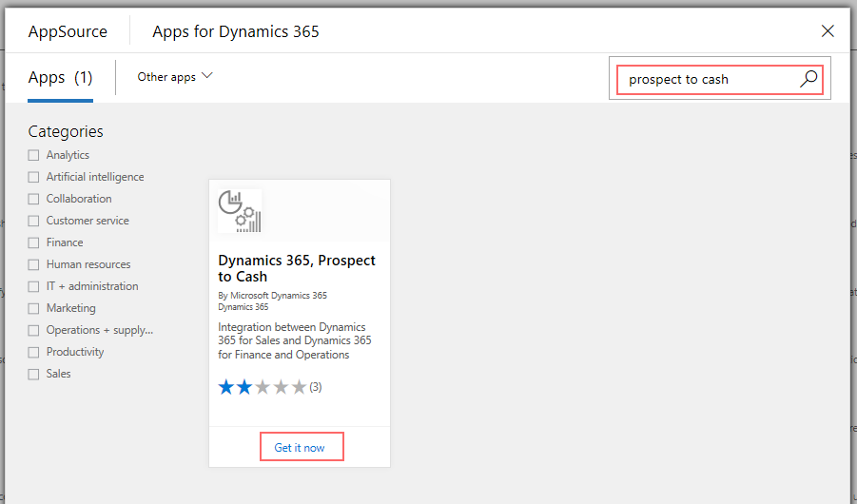The height and width of the screenshot is (504, 857).
Task: Switch to the Apps (1) tab
Action: [60, 78]
